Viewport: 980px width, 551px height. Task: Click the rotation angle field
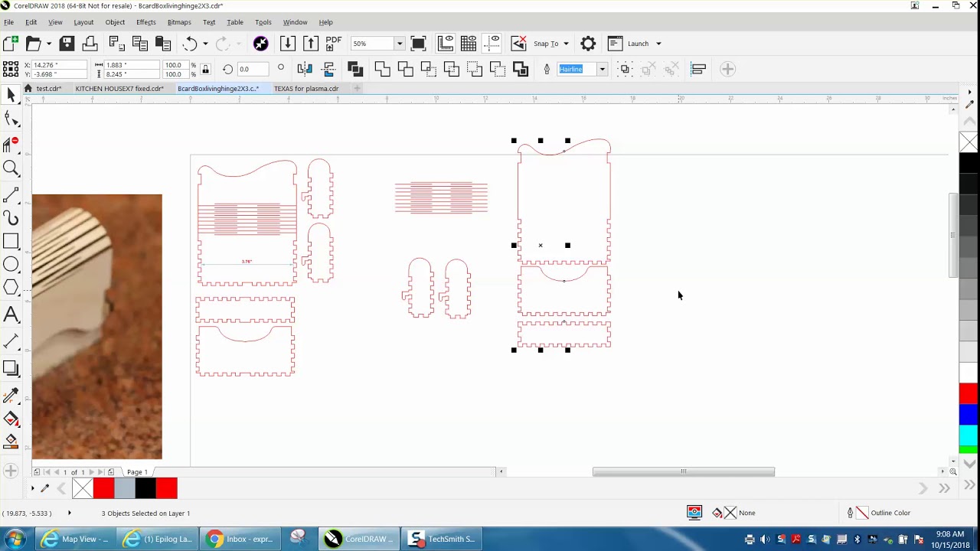click(252, 69)
